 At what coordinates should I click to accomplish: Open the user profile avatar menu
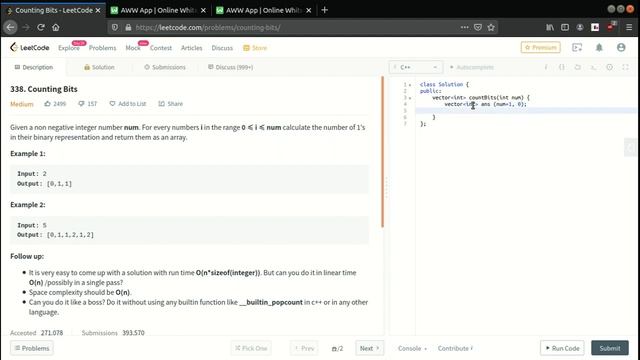(x=621, y=48)
